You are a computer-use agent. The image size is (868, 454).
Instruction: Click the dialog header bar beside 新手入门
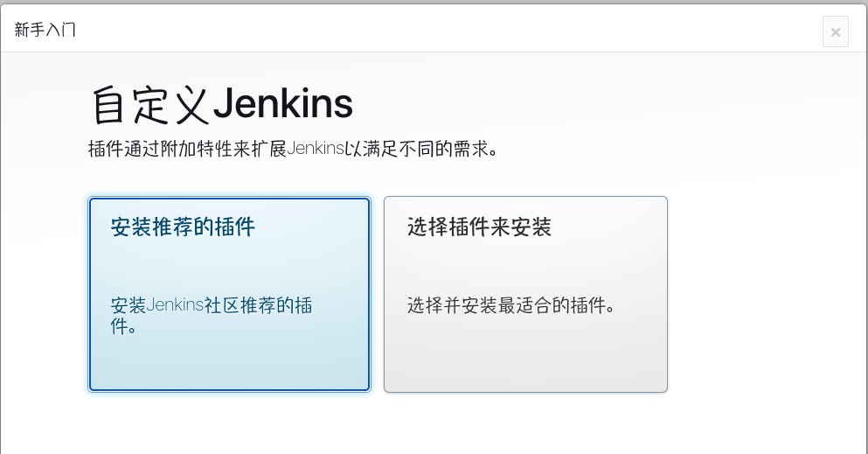443,30
